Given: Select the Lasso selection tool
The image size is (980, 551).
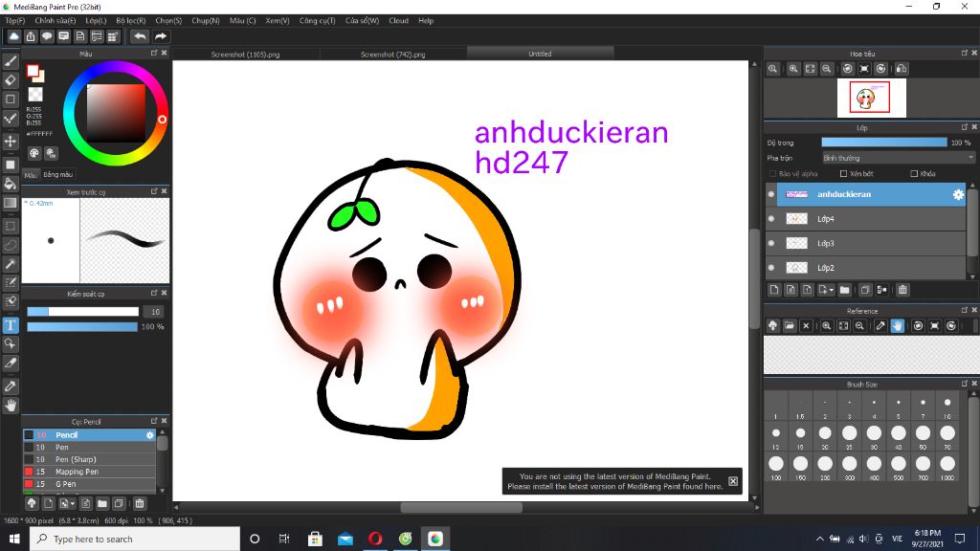Looking at the screenshot, I should (x=11, y=245).
